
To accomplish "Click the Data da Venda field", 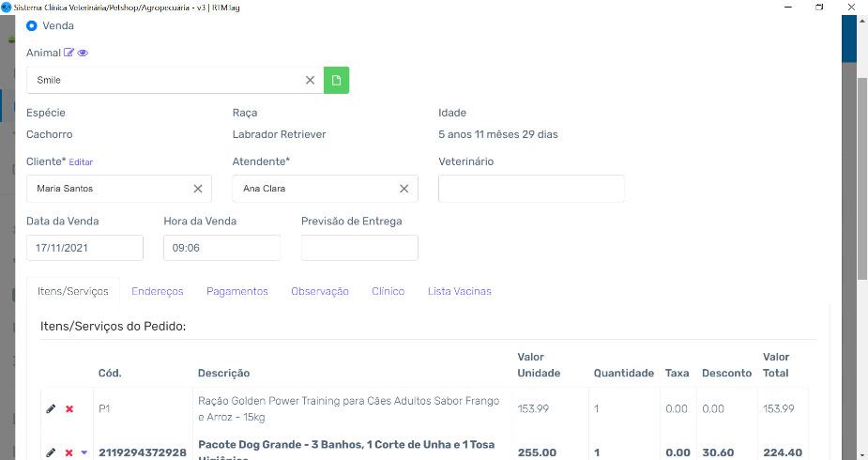I will (84, 248).
